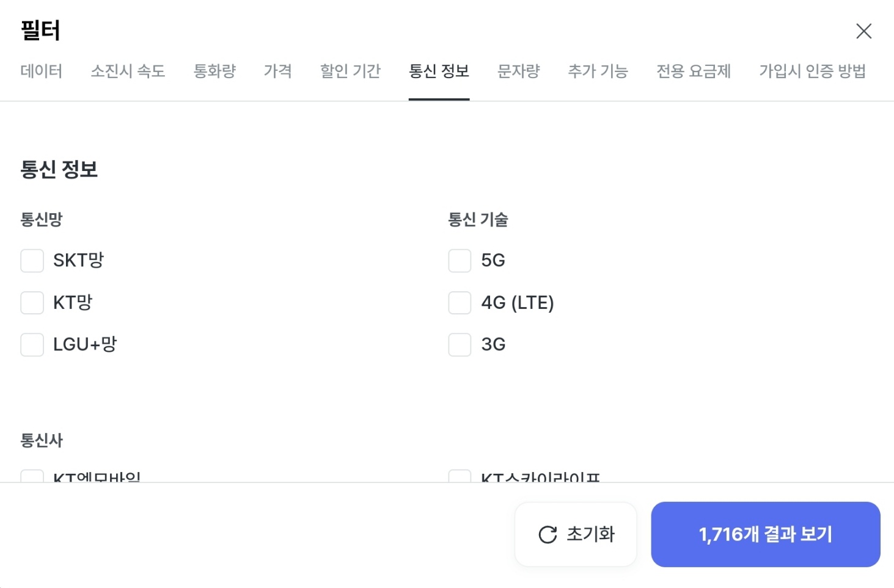Select the 할인 기간 tab
This screenshot has width=894, height=588.
click(x=350, y=71)
